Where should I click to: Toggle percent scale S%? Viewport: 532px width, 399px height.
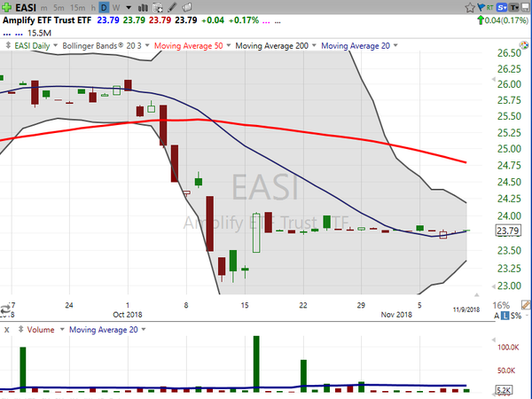pos(516,316)
